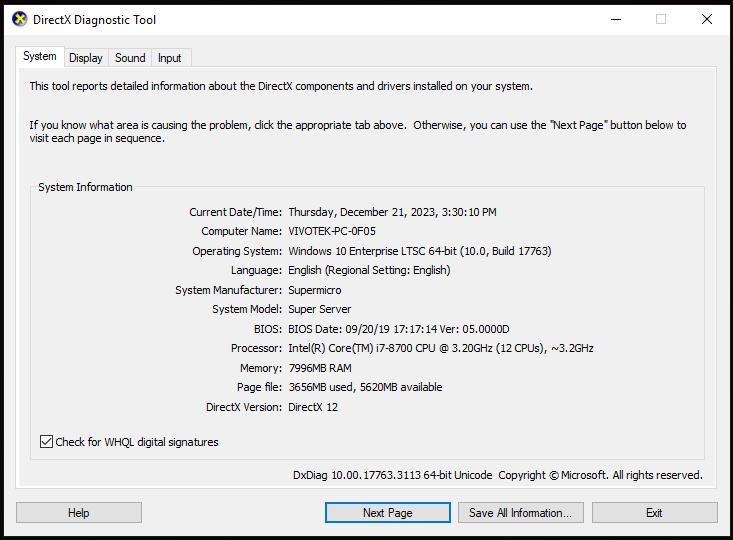Viewport: 733px width, 540px height.
Task: Click the disabled maximize window button
Action: [x=661, y=20]
